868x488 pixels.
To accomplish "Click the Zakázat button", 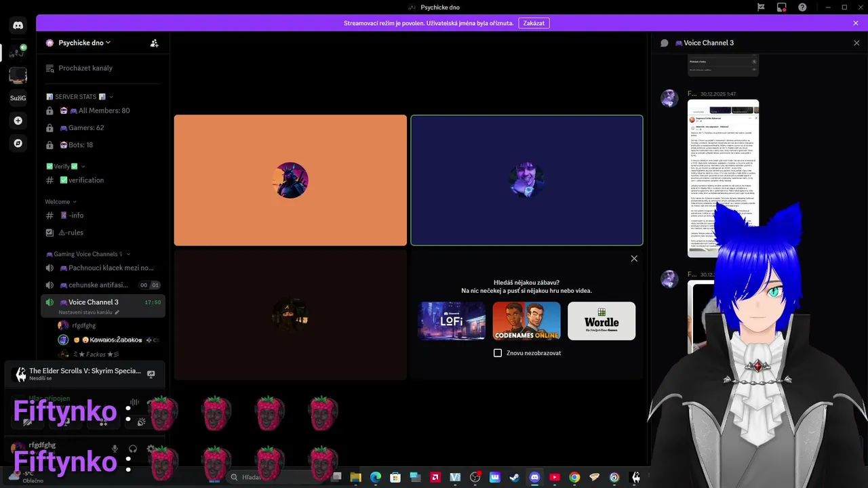I will [534, 23].
